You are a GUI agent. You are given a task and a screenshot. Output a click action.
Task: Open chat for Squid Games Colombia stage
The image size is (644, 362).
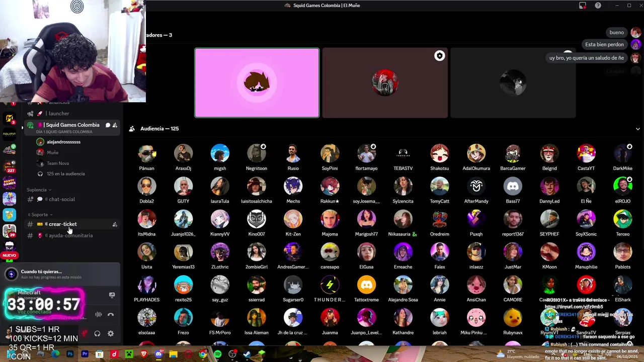point(108,125)
